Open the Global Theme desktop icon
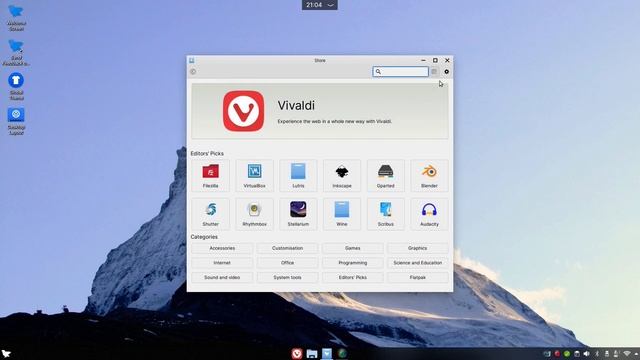640x360 pixels. 16,87
